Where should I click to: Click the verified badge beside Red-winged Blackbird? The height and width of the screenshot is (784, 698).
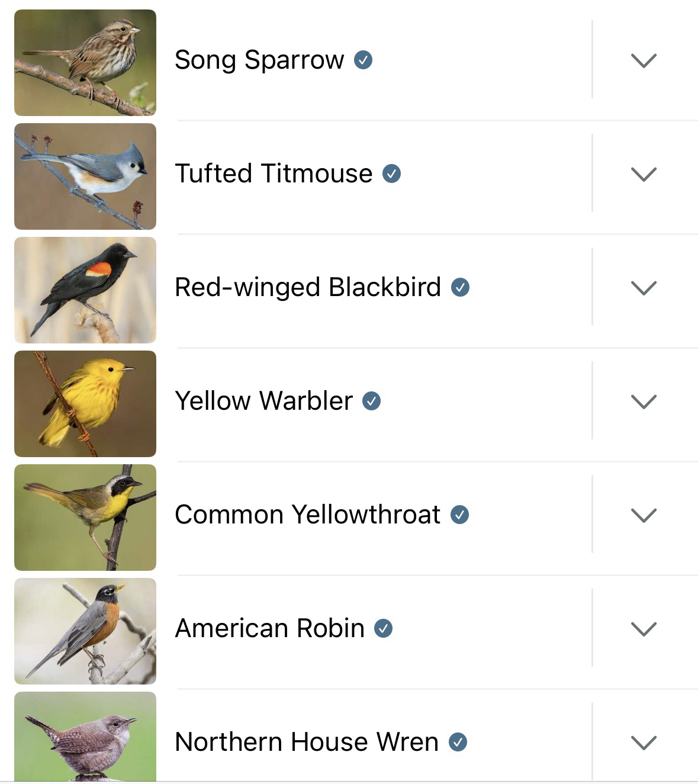(460, 287)
